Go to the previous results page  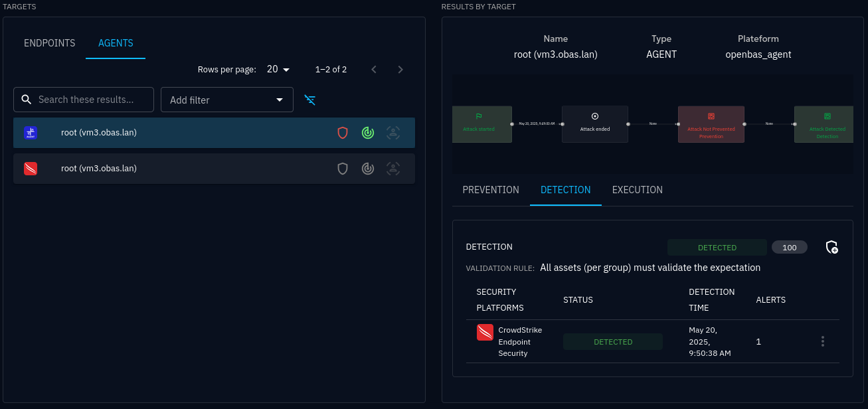click(x=374, y=70)
